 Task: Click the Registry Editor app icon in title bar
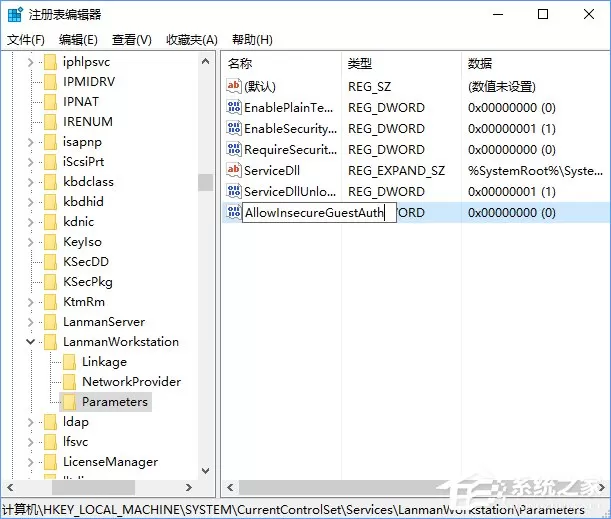pos(15,14)
